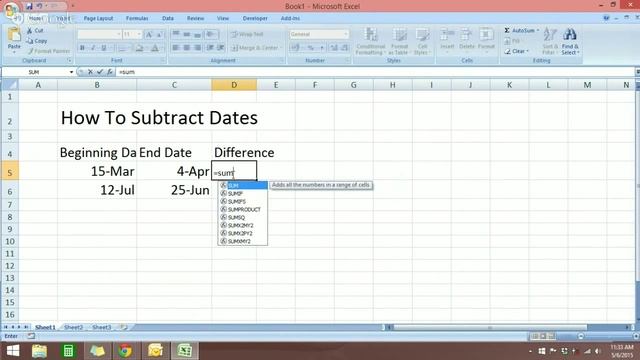Open the Page Layout tab
The height and width of the screenshot is (360, 640).
[98, 18]
